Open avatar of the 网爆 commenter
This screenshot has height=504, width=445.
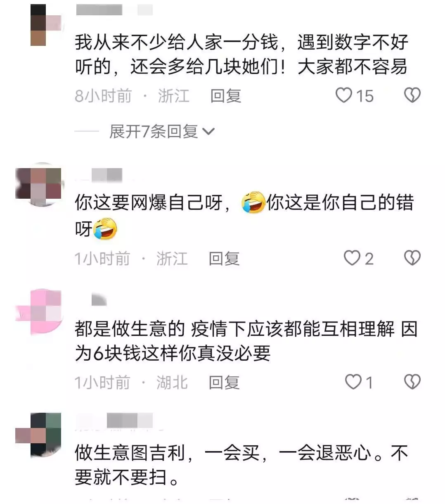coord(38,185)
